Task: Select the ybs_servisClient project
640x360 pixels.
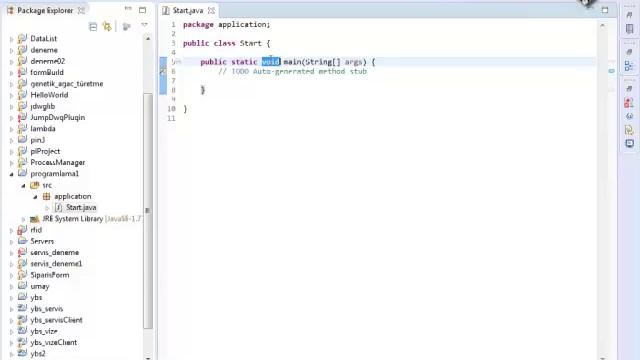Action: click(x=56, y=320)
